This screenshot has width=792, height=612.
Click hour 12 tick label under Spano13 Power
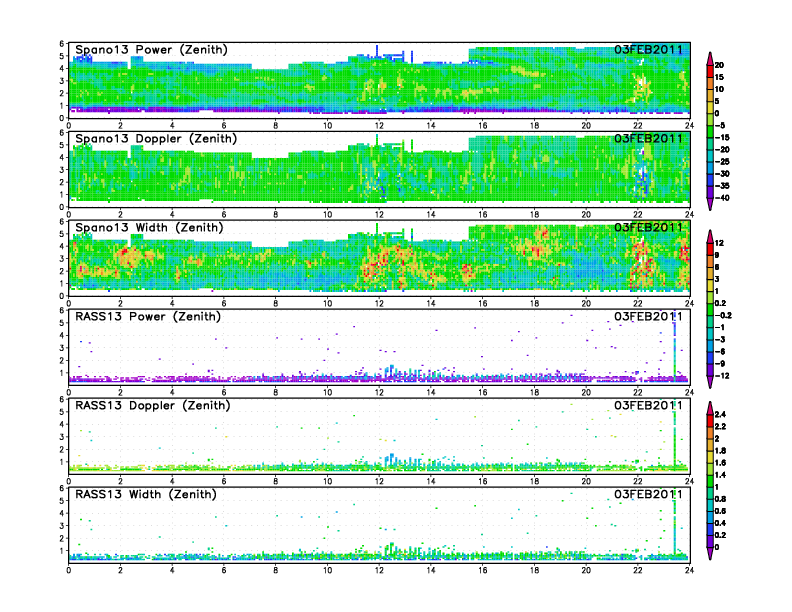coord(379,125)
